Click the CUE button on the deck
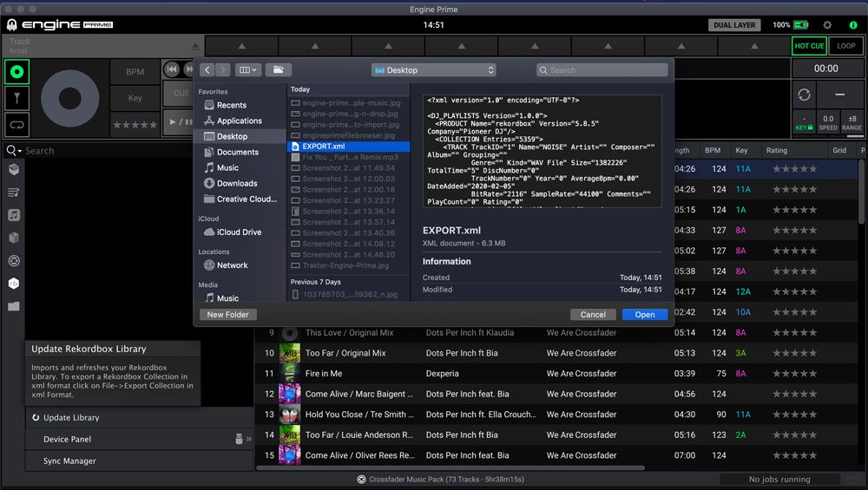868x490 pixels. click(181, 94)
